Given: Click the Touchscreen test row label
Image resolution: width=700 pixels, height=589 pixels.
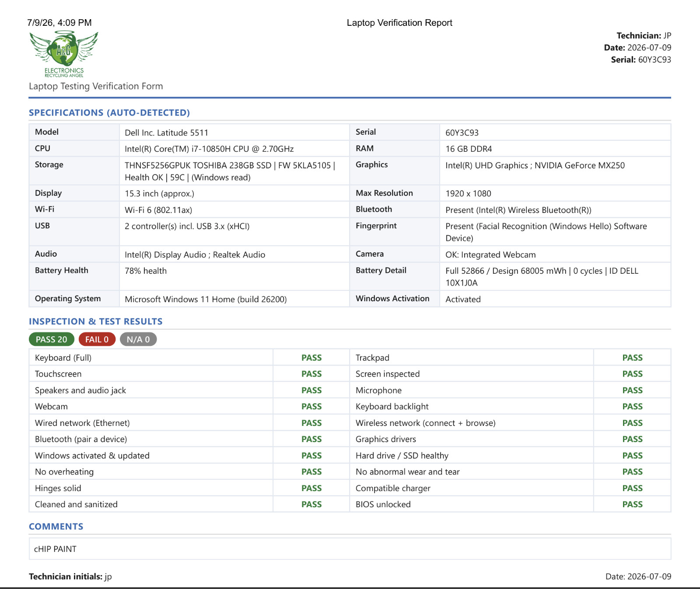Looking at the screenshot, I should [58, 374].
